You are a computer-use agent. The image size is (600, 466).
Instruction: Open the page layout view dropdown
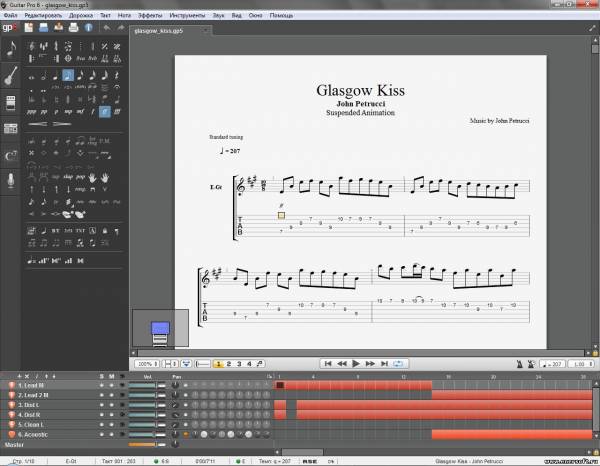point(170,364)
